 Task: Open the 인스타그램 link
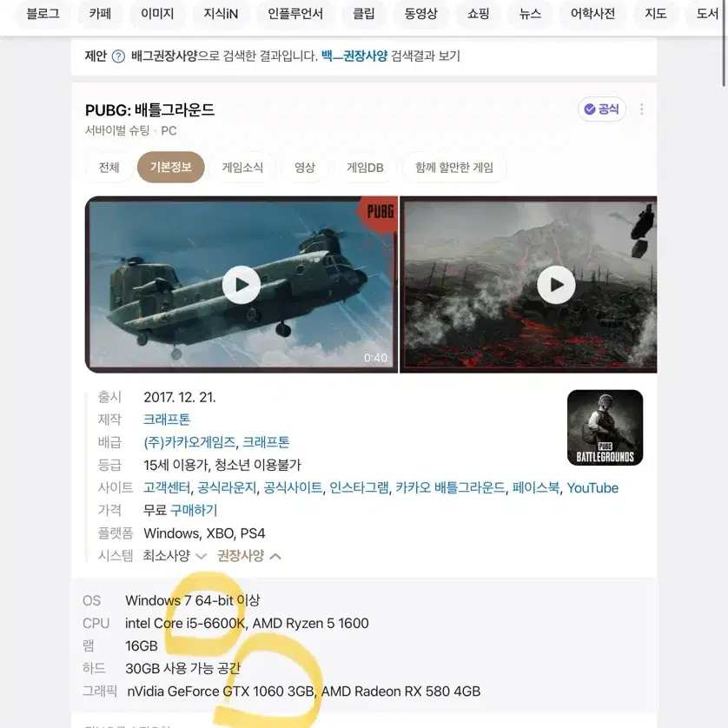(360, 488)
